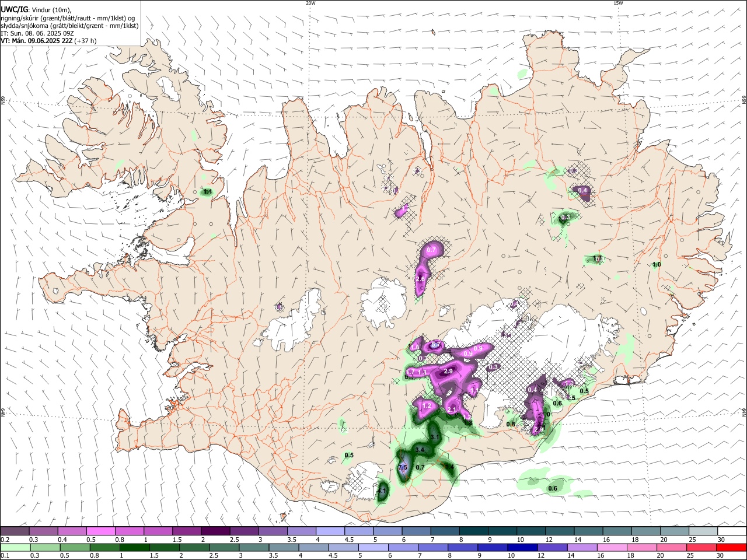Click the dark teal swatch between top-row 8 and 9
Screen dimensions: 747x560
pos(473,531)
